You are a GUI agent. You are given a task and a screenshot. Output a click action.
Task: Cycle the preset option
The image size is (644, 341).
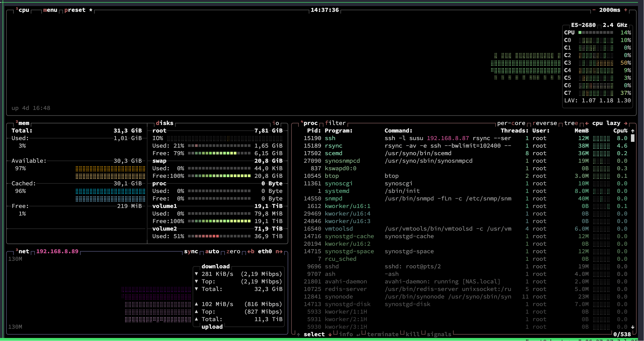78,10
